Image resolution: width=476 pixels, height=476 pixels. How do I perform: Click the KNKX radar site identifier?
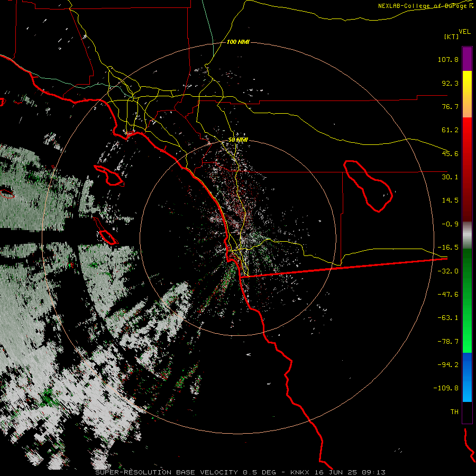(300, 472)
